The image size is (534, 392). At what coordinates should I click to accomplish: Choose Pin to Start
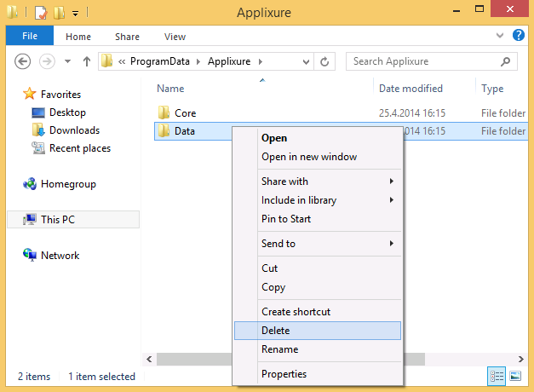tap(318, 219)
